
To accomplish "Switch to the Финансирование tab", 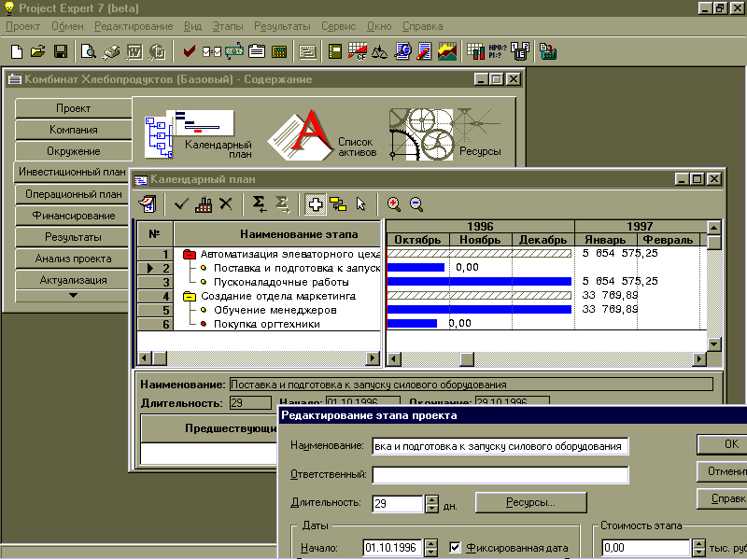I will [x=71, y=216].
